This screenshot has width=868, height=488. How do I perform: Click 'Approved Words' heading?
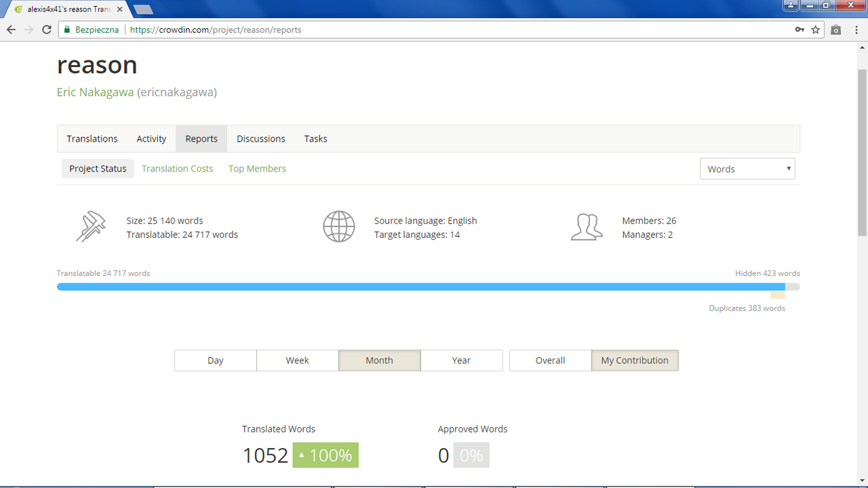pos(473,429)
